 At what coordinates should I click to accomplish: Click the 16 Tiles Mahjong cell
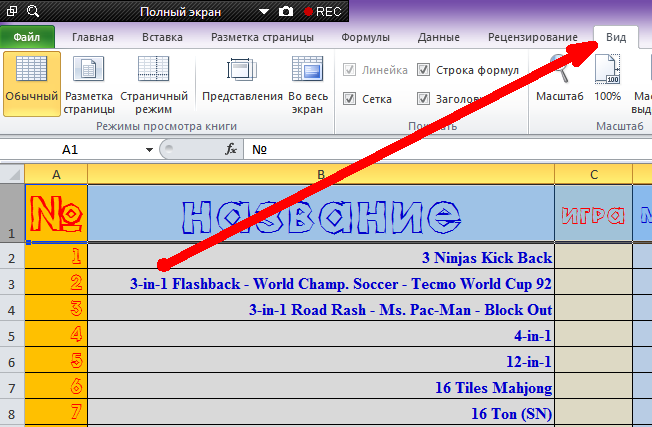[321, 386]
